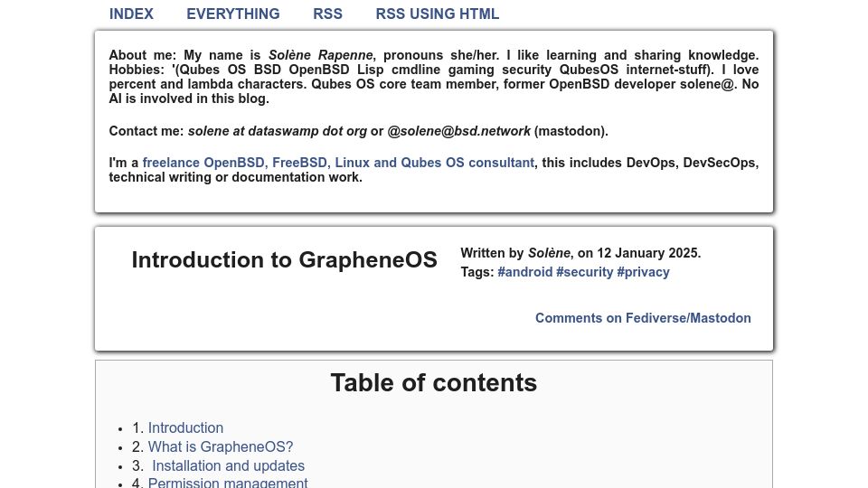This screenshot has height=488, width=868.
Task: Click the date 12 January 2025
Action: click(648, 253)
